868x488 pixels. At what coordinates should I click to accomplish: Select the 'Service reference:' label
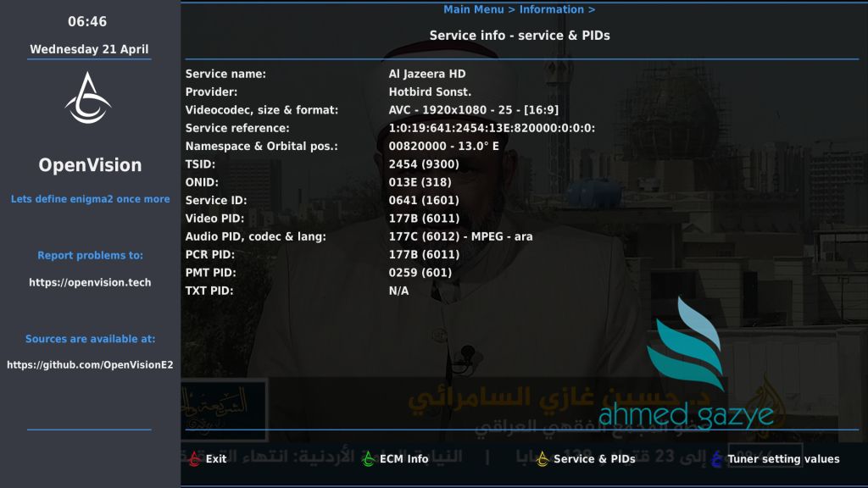237,128
